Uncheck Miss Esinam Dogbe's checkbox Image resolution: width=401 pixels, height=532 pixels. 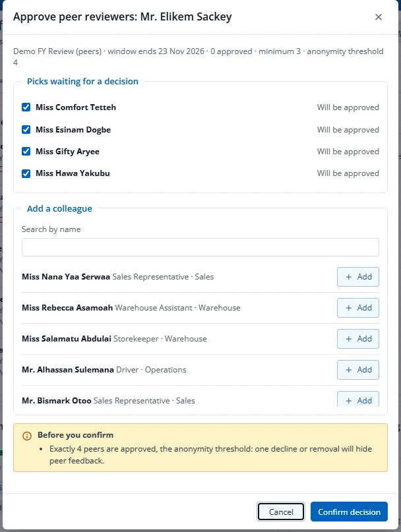coord(26,130)
